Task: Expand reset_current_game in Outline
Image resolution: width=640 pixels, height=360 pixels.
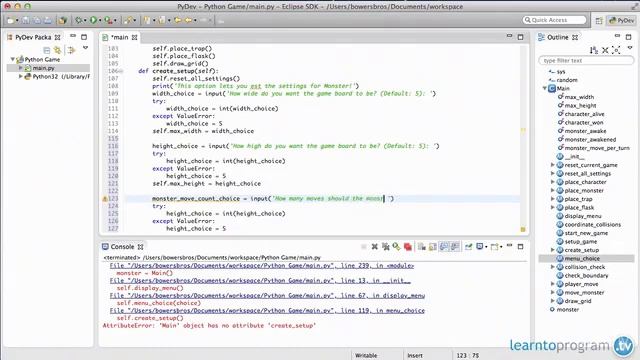Action: click(x=553, y=165)
